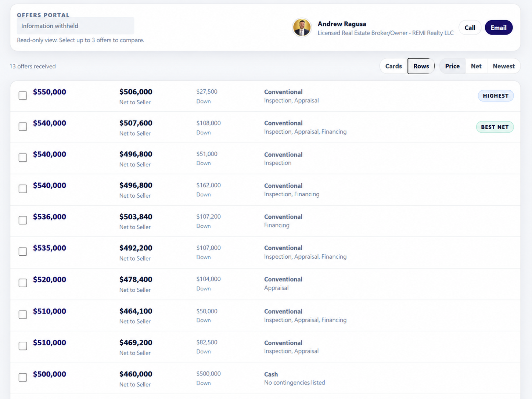The width and height of the screenshot is (532, 399).
Task: Switch to Cards view
Action: [393, 66]
